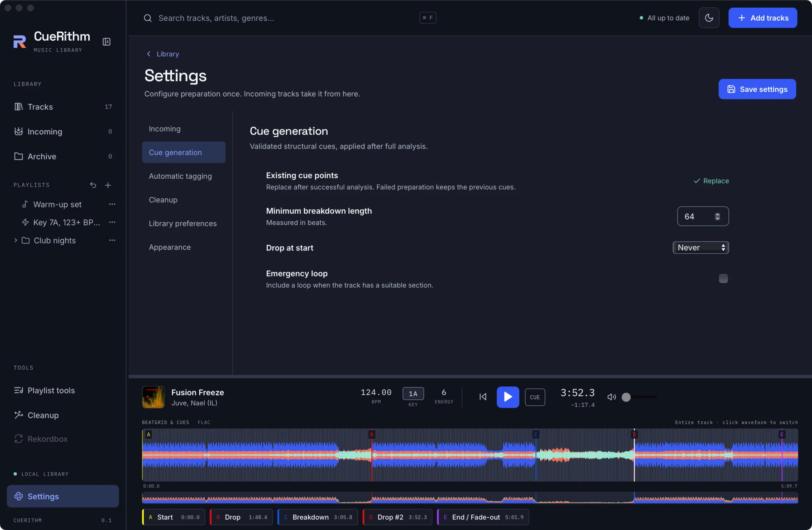
Task: Open Club nights folder options menu
Action: click(112, 240)
